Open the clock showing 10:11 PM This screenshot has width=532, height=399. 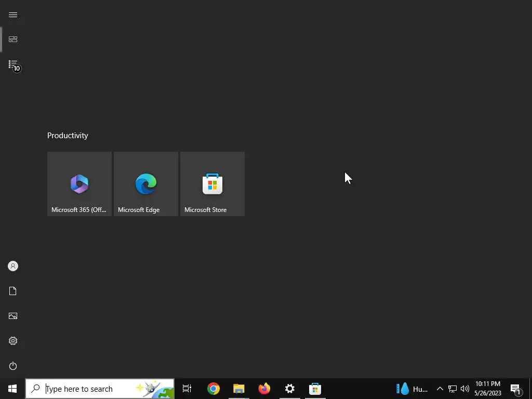click(x=488, y=389)
